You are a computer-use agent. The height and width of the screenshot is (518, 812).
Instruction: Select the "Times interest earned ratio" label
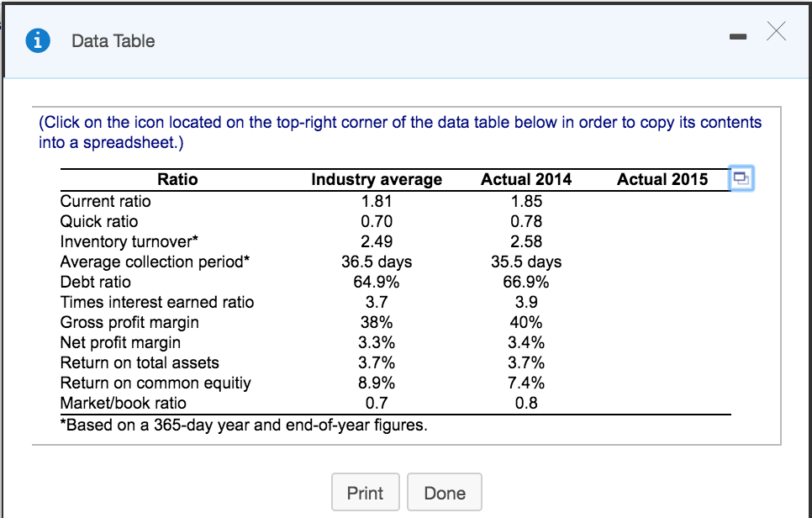157,302
